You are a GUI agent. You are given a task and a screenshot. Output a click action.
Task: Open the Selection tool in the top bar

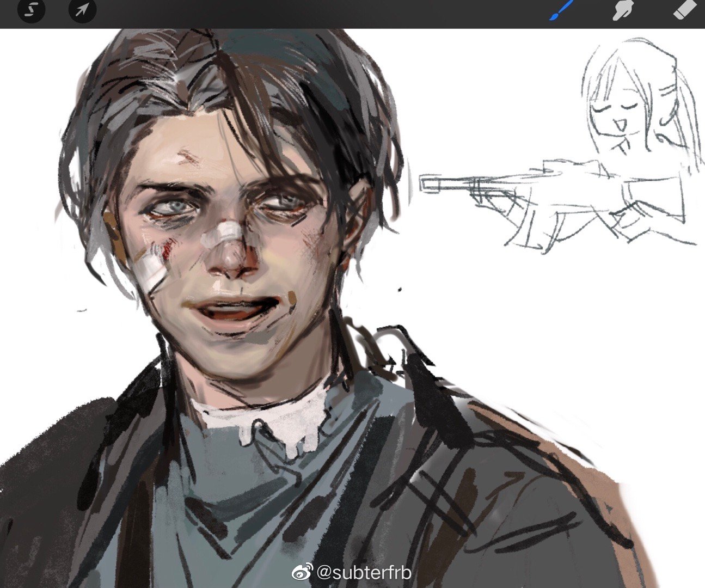pyautogui.click(x=31, y=10)
